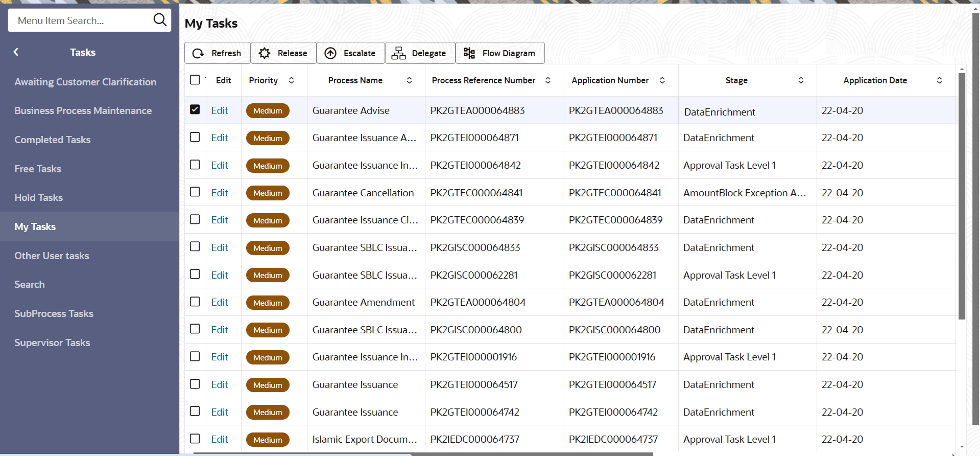Click the Escalate up-arrow icon
This screenshot has width=980, height=456.
pos(330,53)
